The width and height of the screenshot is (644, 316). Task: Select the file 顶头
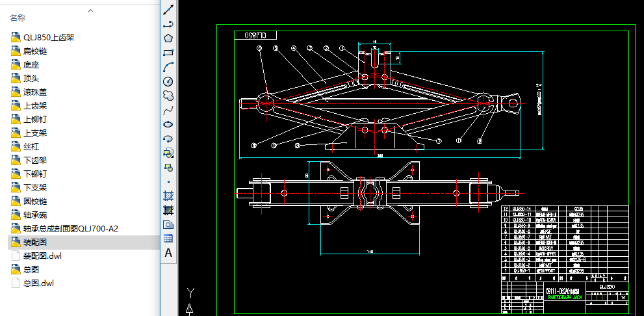31,79
